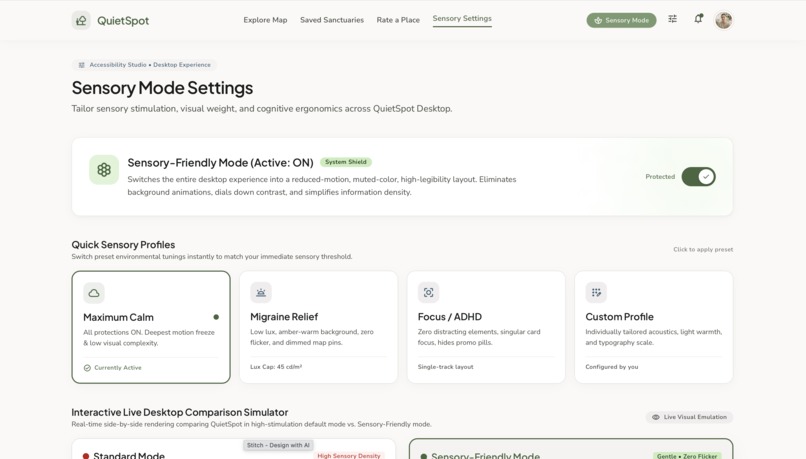
Task: Click the 'Lux Cap: 45 cd/m²' text
Action: point(276,367)
